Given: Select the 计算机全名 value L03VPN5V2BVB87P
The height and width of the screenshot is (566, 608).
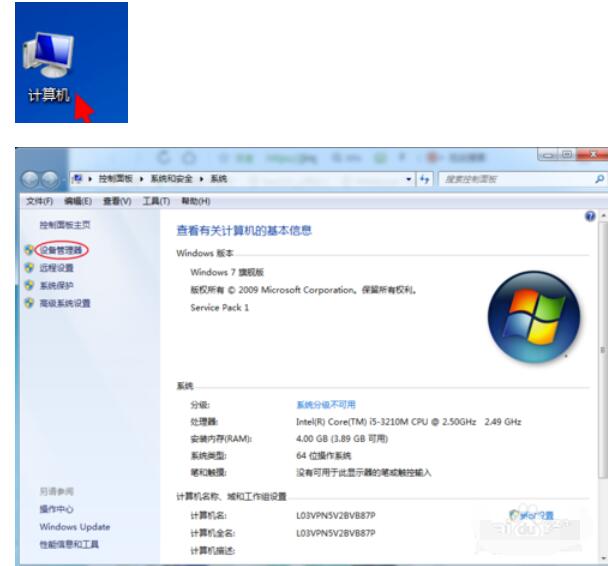Looking at the screenshot, I should click(x=336, y=533).
